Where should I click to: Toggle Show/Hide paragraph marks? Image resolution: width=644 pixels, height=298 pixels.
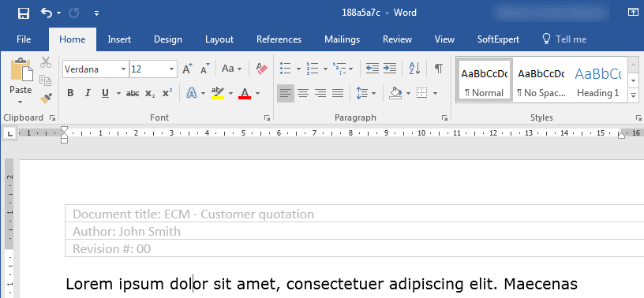[x=439, y=69]
